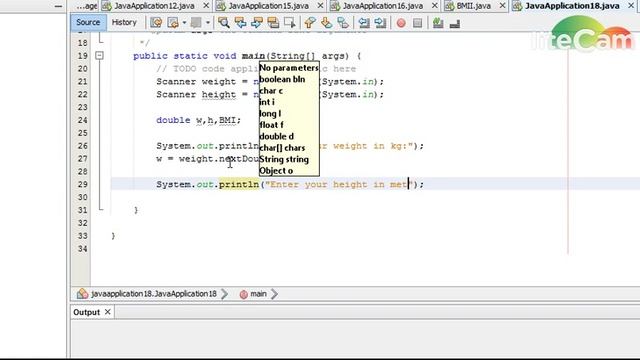The image size is (640, 360).
Task: Open JavaApplication15.java tab
Action: 269,6
